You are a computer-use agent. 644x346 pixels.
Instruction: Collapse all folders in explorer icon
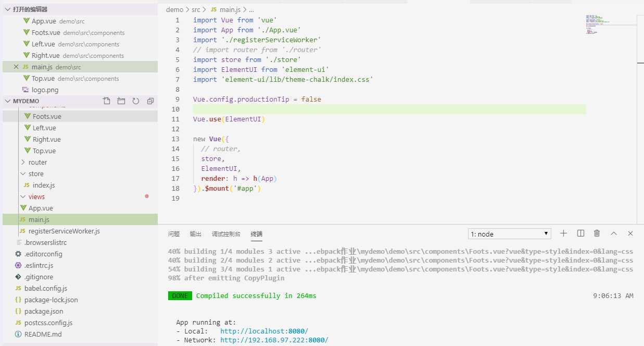[150, 101]
